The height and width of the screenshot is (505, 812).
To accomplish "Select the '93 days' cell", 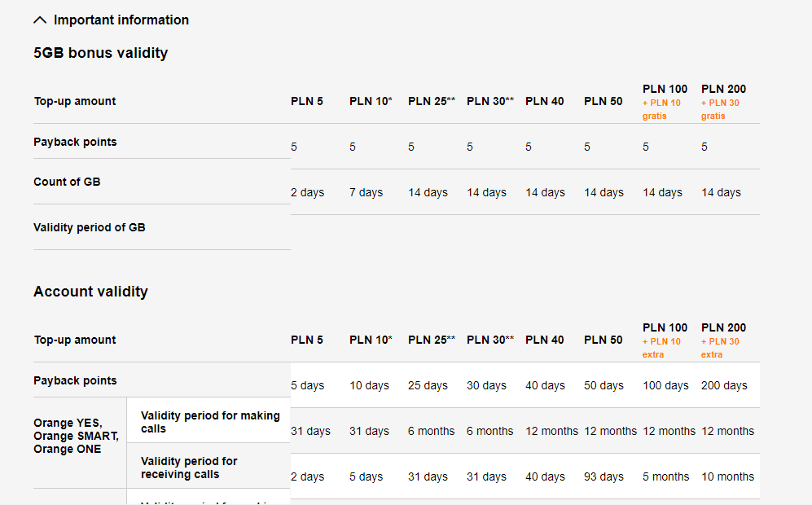I will tap(604, 476).
